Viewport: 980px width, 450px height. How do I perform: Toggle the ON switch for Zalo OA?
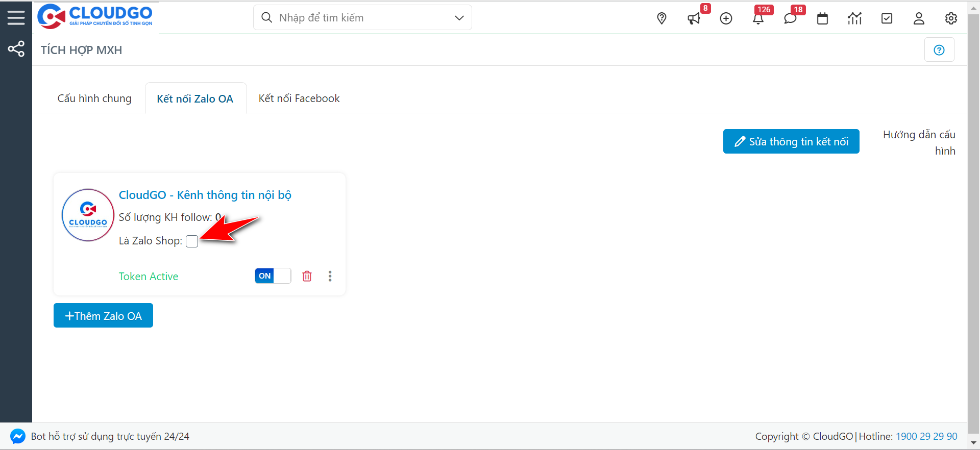tap(273, 276)
